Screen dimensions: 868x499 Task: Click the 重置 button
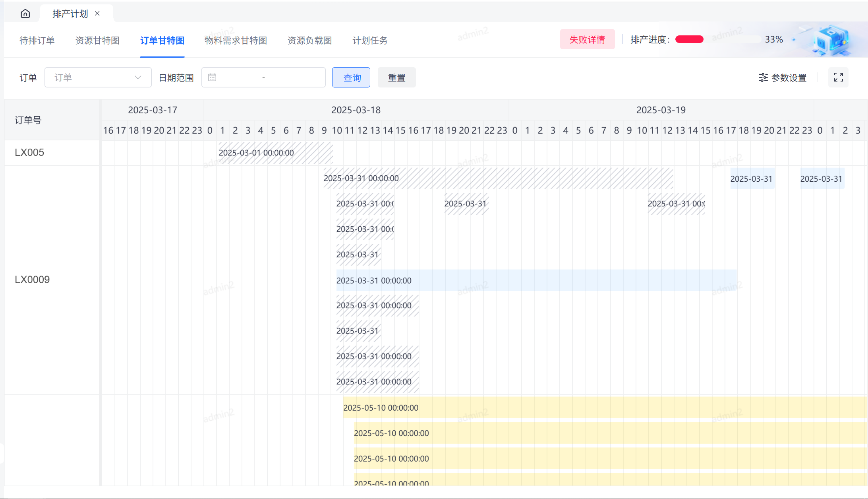click(396, 78)
